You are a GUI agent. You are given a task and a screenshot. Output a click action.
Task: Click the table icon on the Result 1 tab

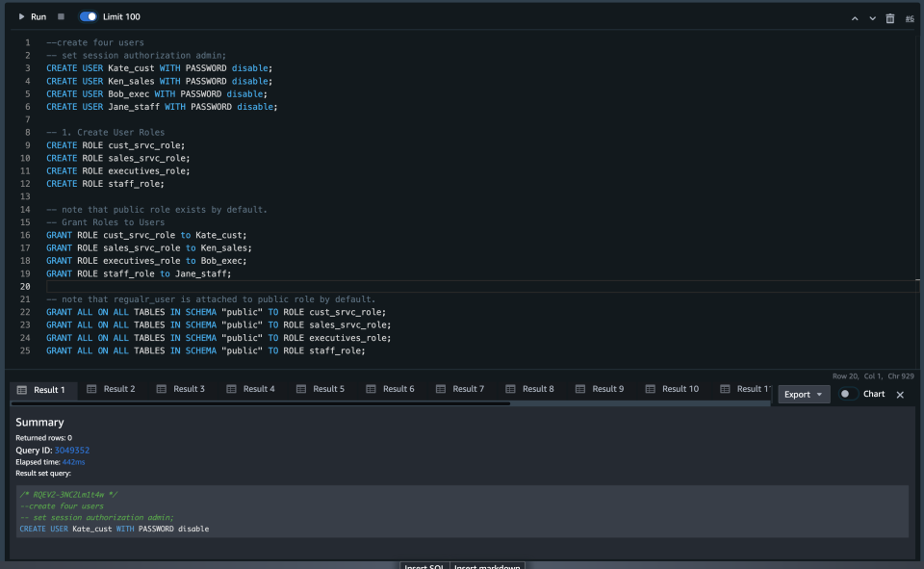pos(20,389)
